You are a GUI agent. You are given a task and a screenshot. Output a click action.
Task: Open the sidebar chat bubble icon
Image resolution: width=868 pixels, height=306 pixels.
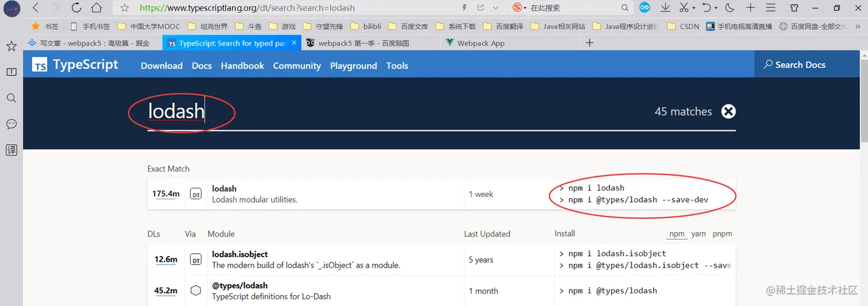click(x=11, y=124)
